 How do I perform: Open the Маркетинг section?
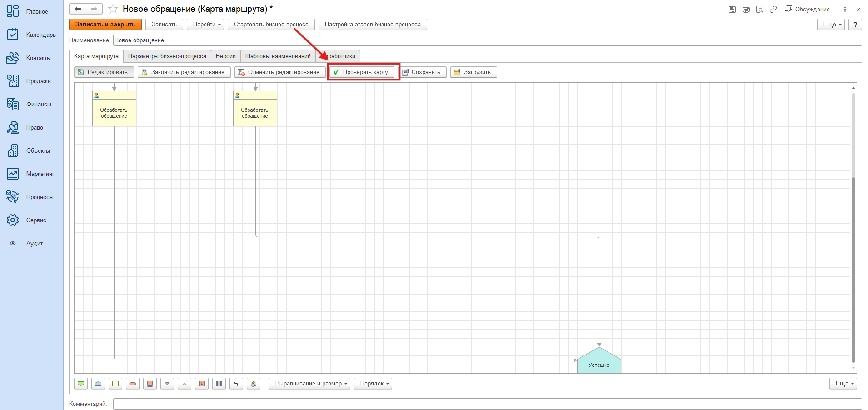click(31, 174)
